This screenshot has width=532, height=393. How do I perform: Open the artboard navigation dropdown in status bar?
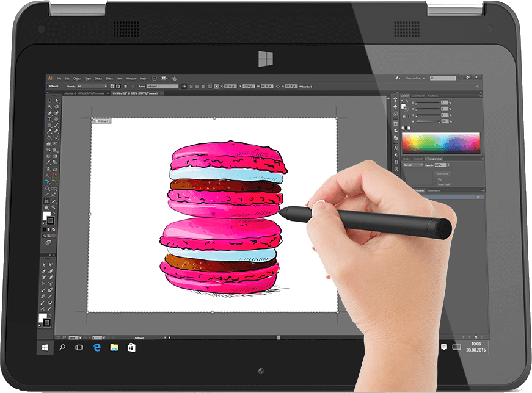point(104,337)
